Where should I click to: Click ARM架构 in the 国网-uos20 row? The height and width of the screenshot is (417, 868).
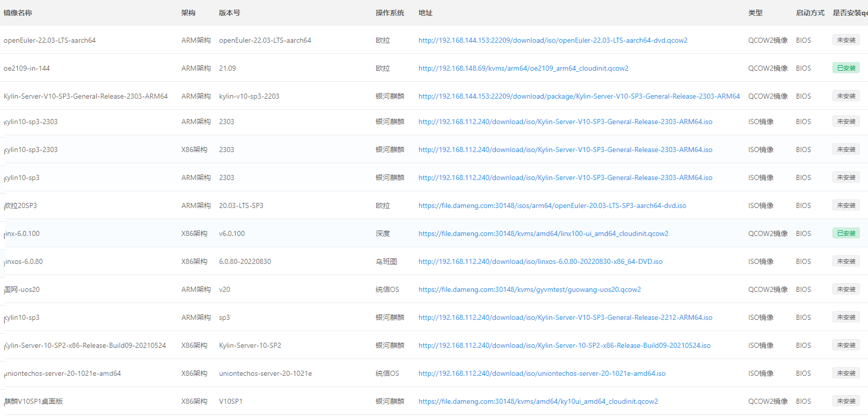click(x=196, y=289)
